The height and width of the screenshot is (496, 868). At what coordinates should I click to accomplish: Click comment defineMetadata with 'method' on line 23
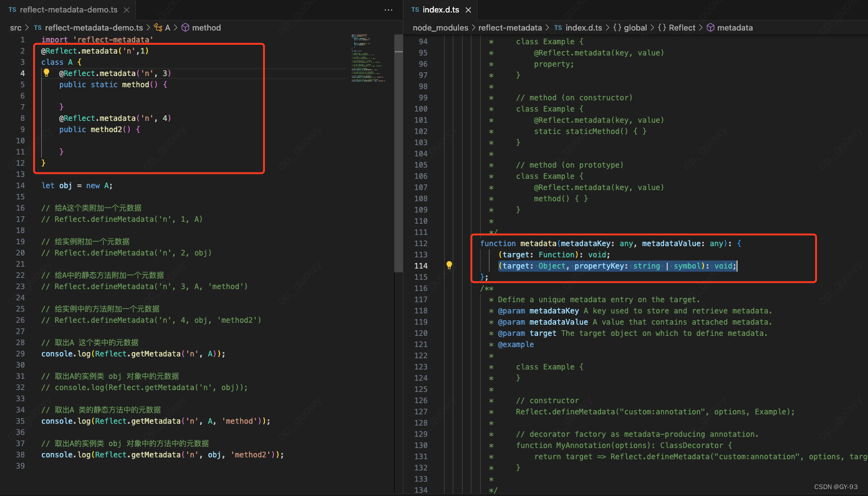[145, 286]
